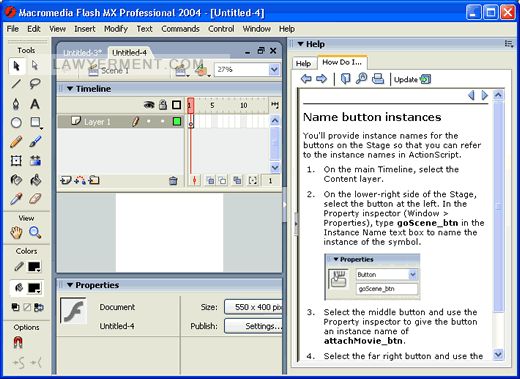Go to previous Help topic arrow
The image size is (520, 379).
click(x=471, y=95)
